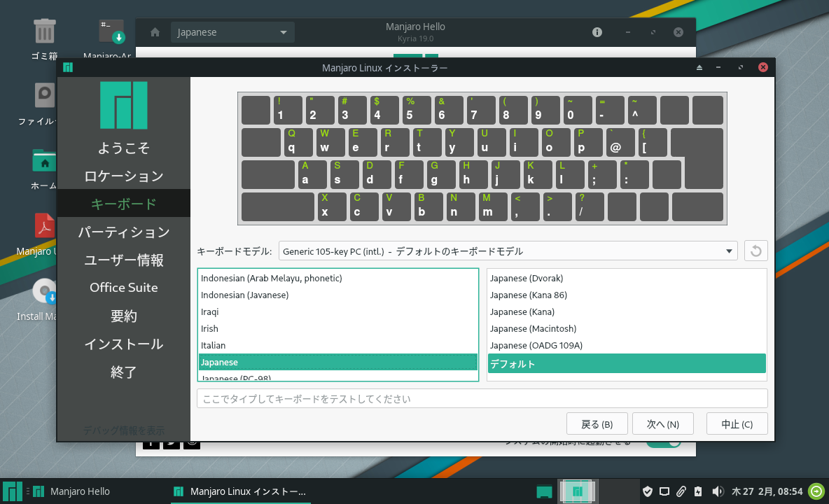829x504 pixels.
Task: Open the Japanese language dropdown in Manjaro Hello
Action: tap(232, 32)
